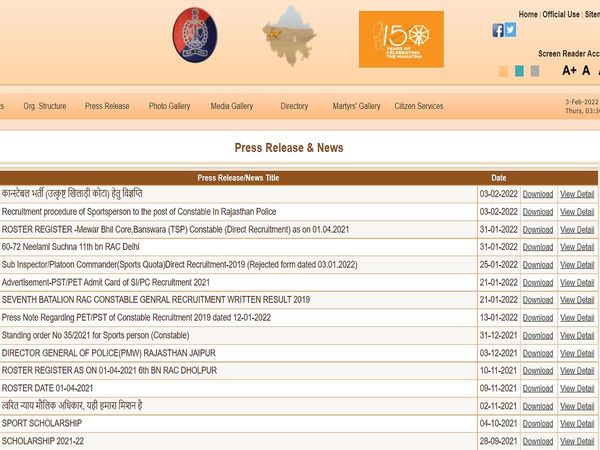Download ROSTER REGISTER Mewar Bhil Core file
This screenshot has width=600, height=450.
coord(538,230)
